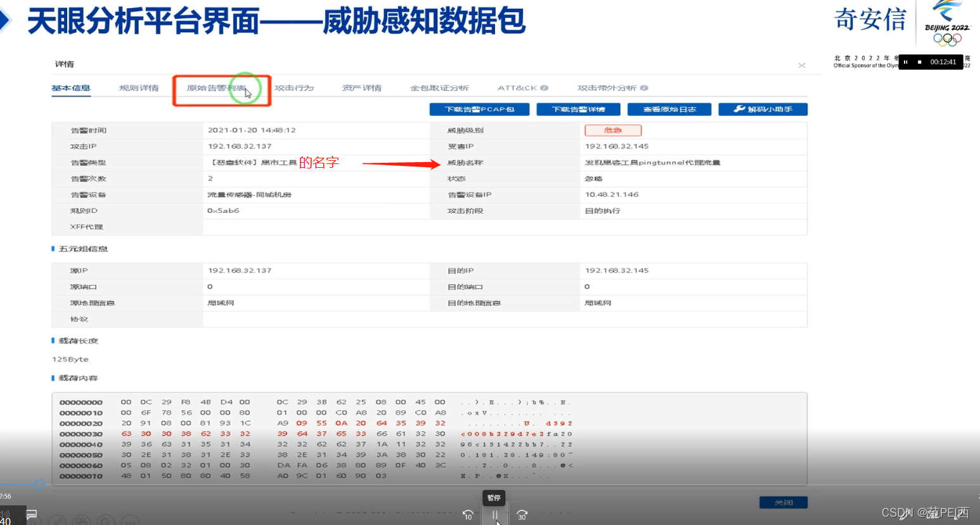The height and width of the screenshot is (525, 980).
Task: Open the ATT&CK tab
Action: (x=517, y=88)
